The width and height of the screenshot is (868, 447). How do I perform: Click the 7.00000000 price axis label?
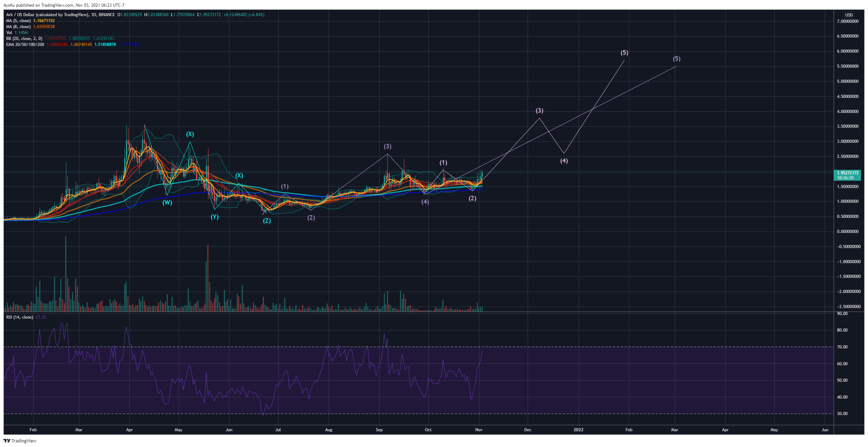click(848, 21)
